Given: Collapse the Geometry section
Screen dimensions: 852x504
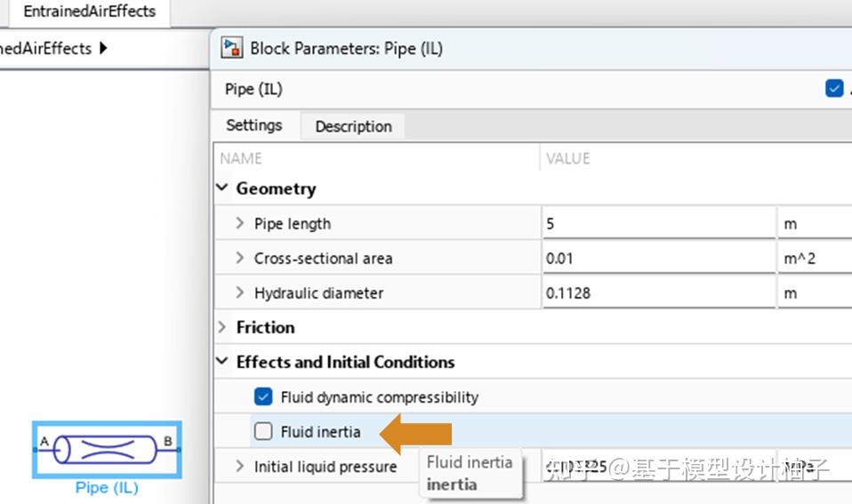Looking at the screenshot, I should [x=222, y=188].
